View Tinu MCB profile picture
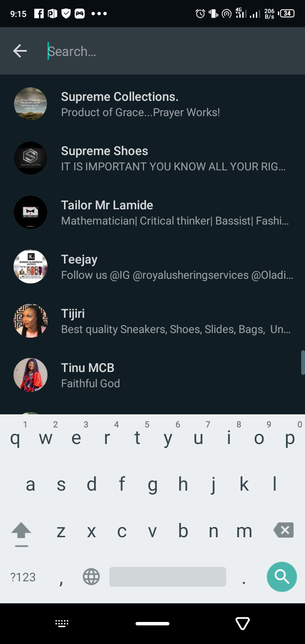This screenshot has height=644, width=305. click(x=30, y=375)
